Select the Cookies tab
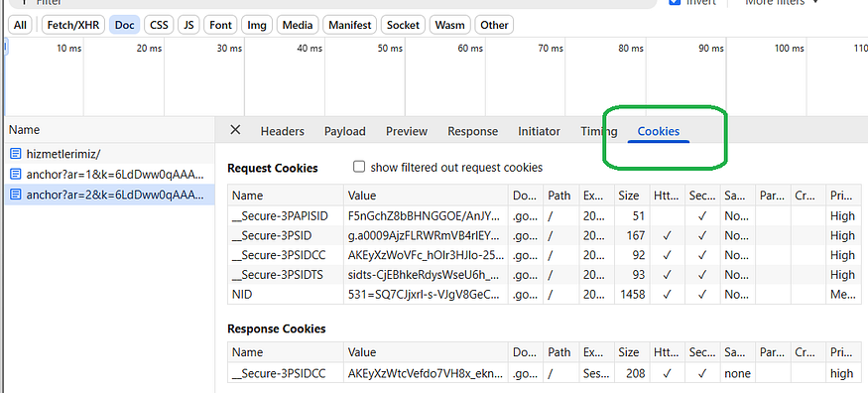Image resolution: width=868 pixels, height=393 pixels. (659, 131)
